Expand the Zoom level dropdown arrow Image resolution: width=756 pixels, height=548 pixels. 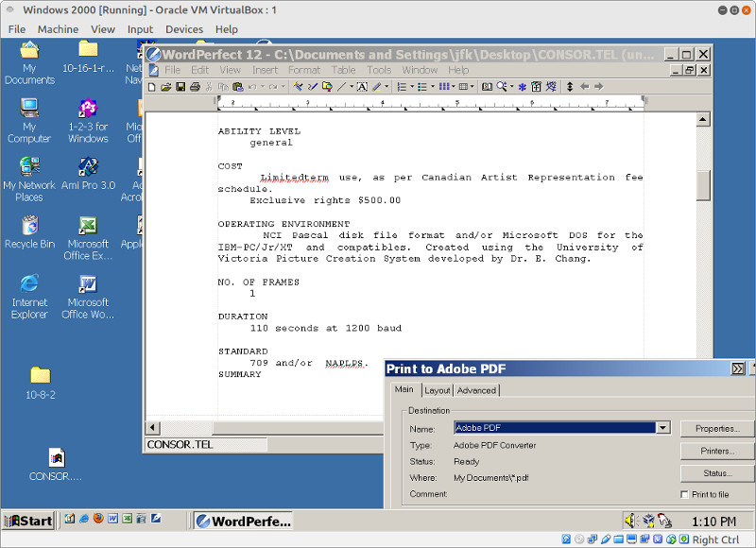coord(511,87)
